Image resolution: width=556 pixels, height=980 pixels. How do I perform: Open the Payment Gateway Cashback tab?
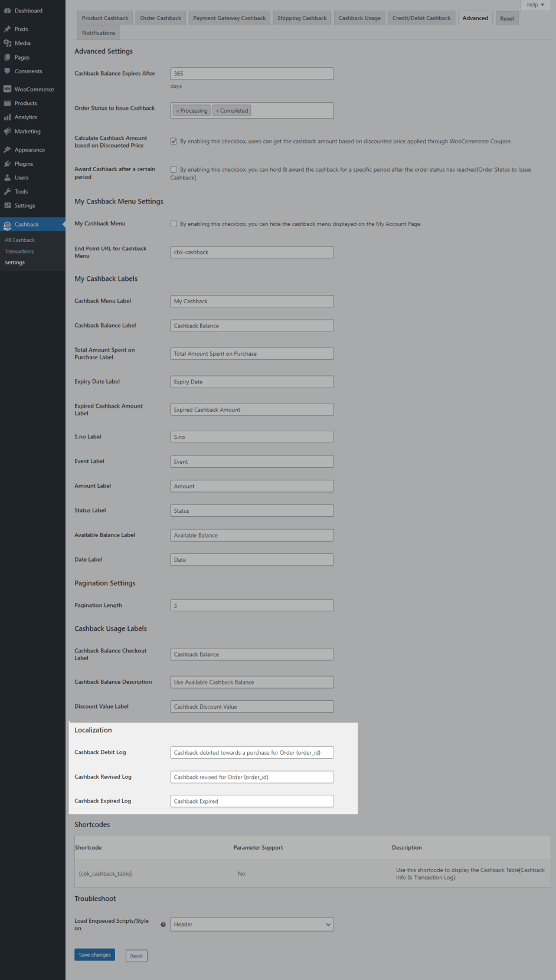point(230,18)
